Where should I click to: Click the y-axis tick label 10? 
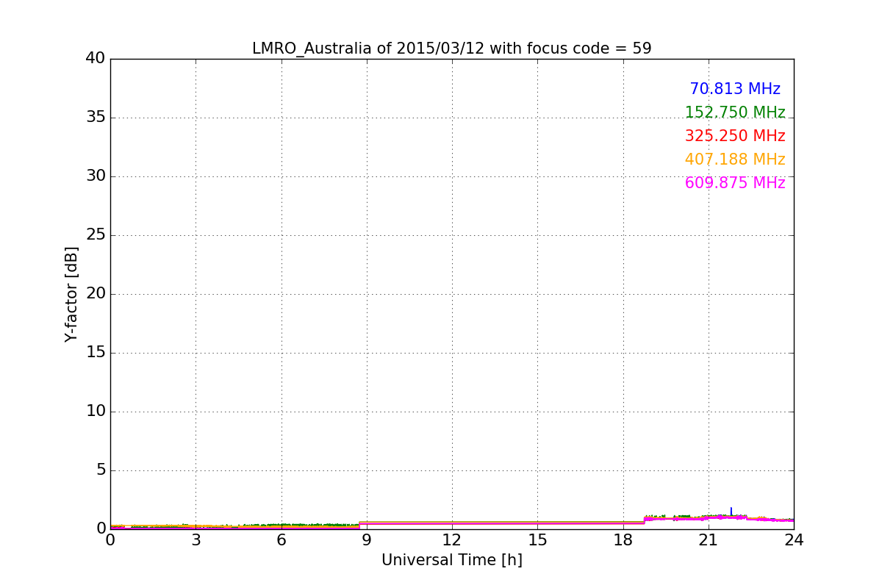96,411
